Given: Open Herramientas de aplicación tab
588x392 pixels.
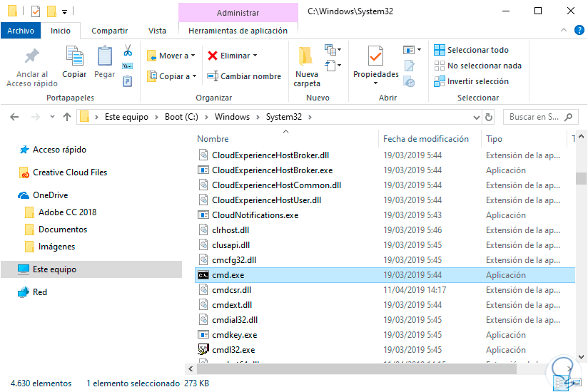Looking at the screenshot, I should click(x=238, y=31).
